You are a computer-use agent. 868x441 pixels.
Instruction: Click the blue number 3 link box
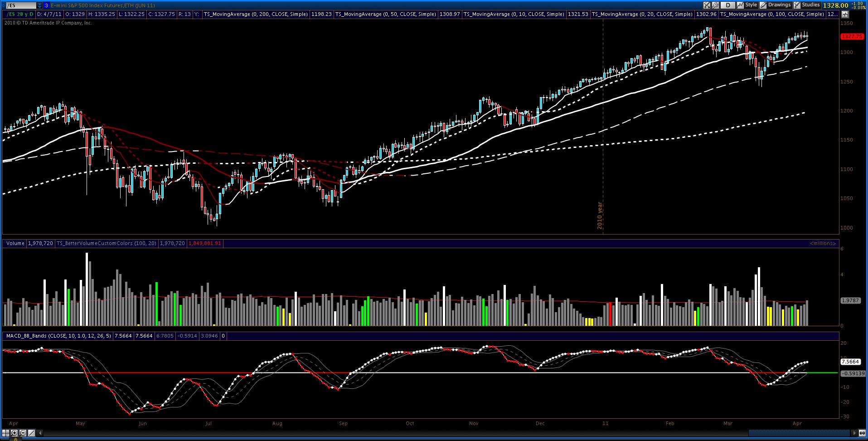coord(46,5)
